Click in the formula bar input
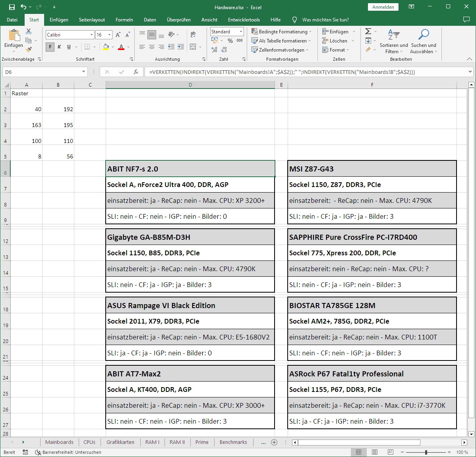This screenshot has height=457, width=476. click(306, 72)
